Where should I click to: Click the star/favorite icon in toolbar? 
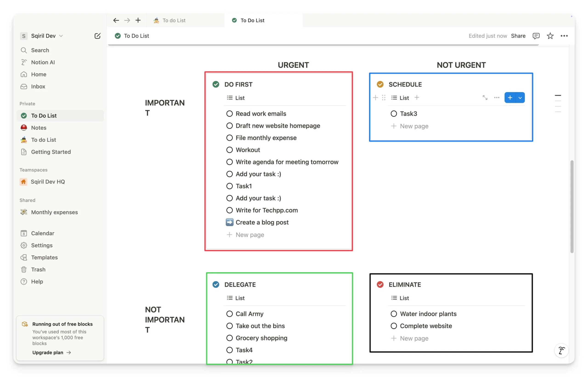pos(550,36)
